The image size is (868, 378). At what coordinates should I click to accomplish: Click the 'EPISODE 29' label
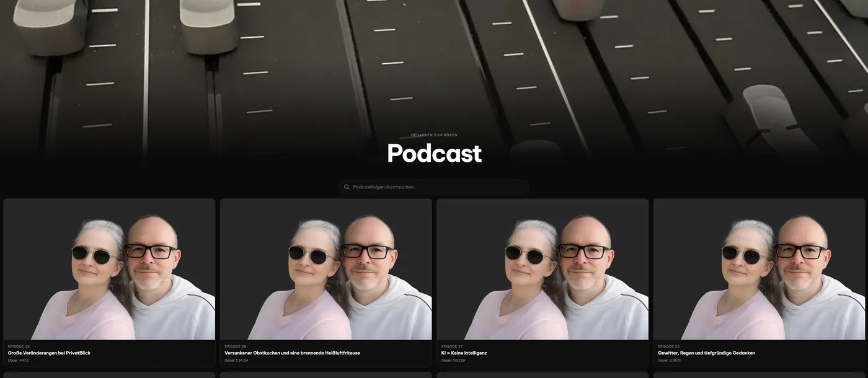click(19, 346)
